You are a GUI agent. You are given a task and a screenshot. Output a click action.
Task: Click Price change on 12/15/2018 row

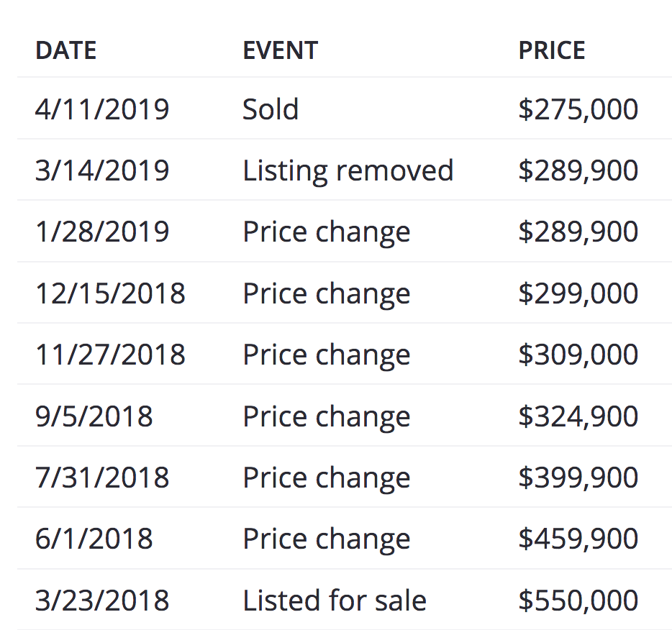pos(326,293)
